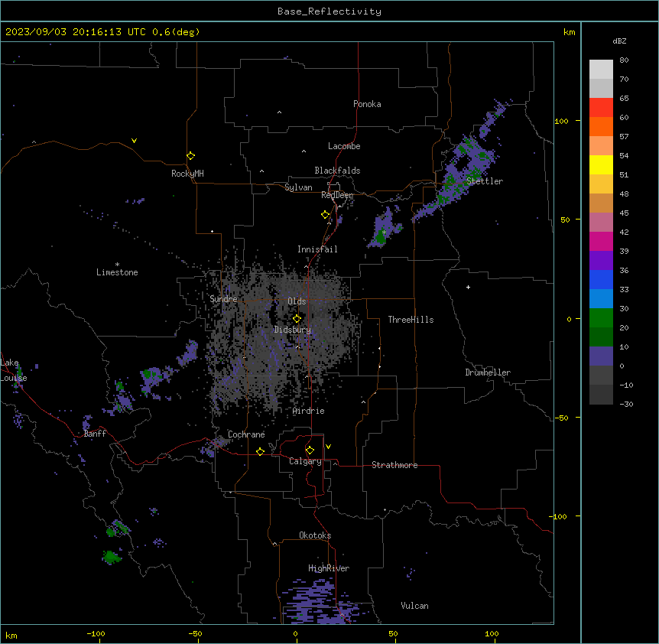Image resolution: width=659 pixels, height=644 pixels.
Task: Click the white plus marker northwest of Drumheller
Action: [x=468, y=287]
